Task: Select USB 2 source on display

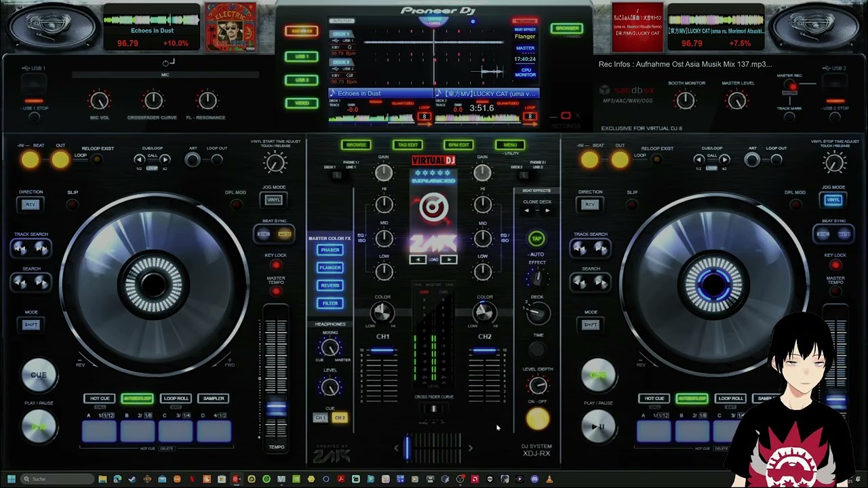Action: (x=302, y=80)
